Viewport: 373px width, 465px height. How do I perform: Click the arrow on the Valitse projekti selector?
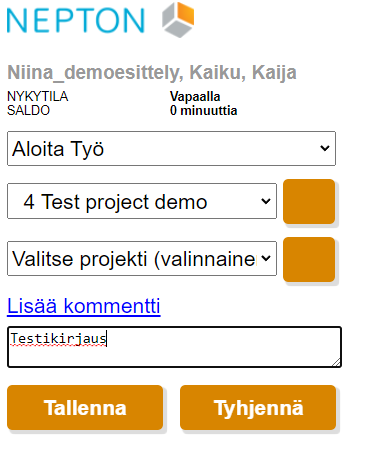[x=266, y=259]
